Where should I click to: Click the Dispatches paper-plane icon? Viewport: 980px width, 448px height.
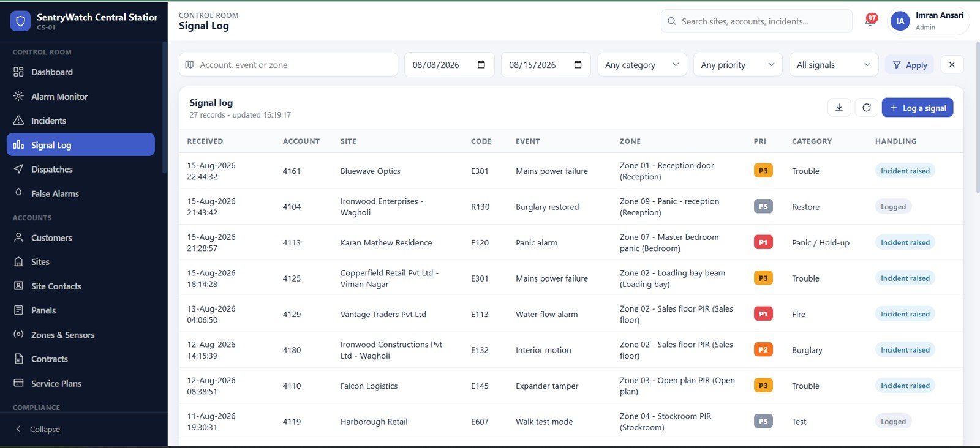pyautogui.click(x=18, y=169)
